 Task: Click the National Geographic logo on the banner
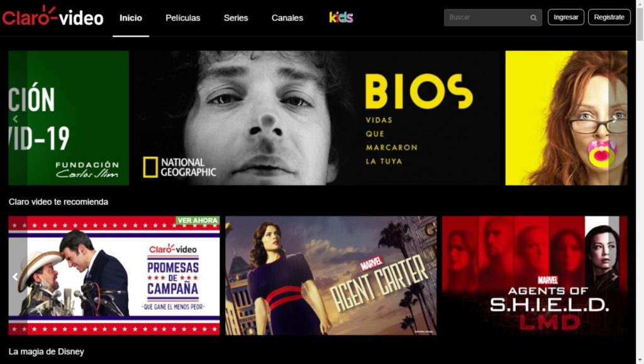click(x=179, y=168)
